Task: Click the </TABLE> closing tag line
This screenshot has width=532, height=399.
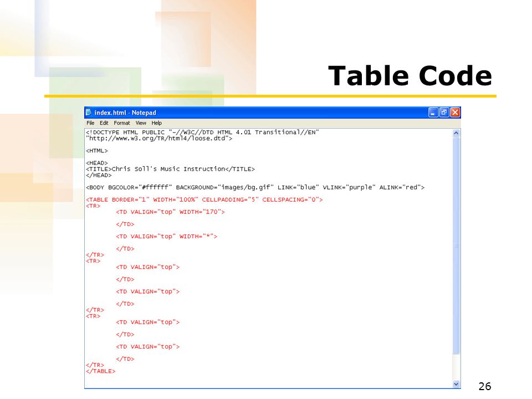Action: (100, 371)
